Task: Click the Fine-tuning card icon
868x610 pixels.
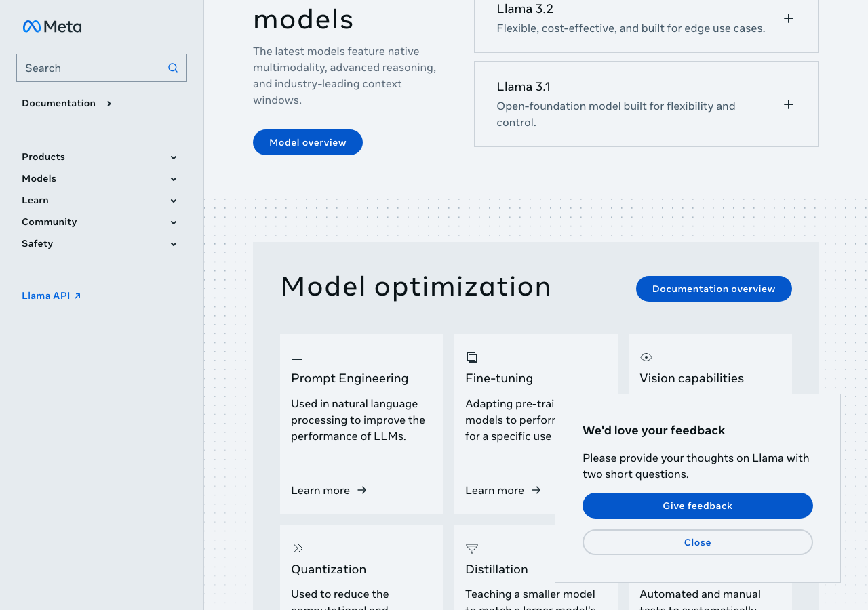Action: pyautogui.click(x=472, y=357)
